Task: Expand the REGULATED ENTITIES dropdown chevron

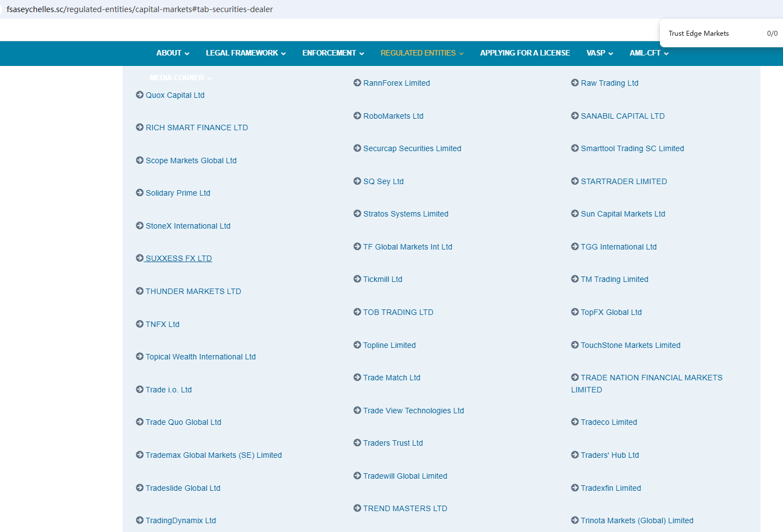Action: pyautogui.click(x=462, y=53)
